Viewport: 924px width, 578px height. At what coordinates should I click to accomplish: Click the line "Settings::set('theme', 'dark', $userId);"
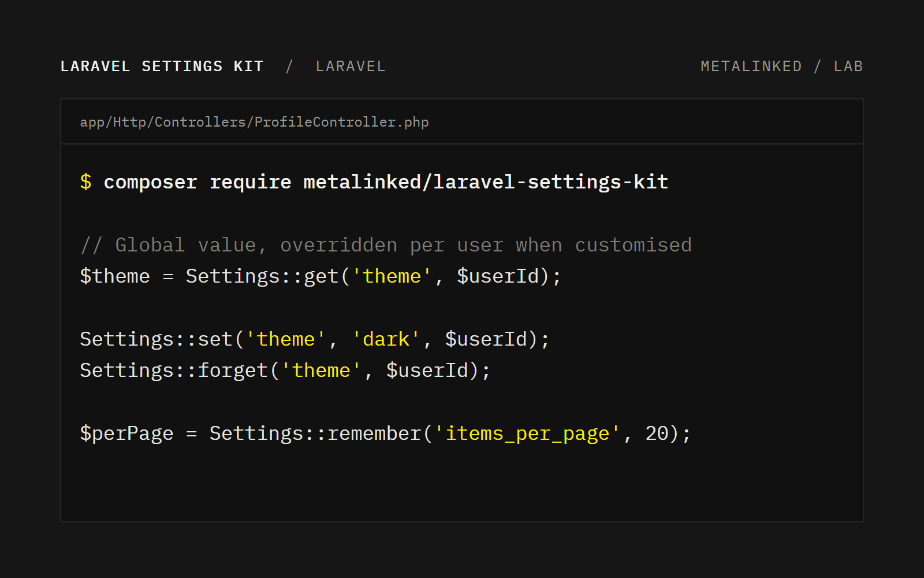pyautogui.click(x=315, y=339)
